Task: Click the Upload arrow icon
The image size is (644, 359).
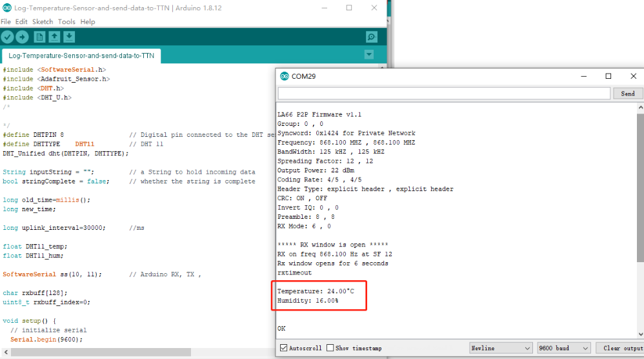Action: 22,37
